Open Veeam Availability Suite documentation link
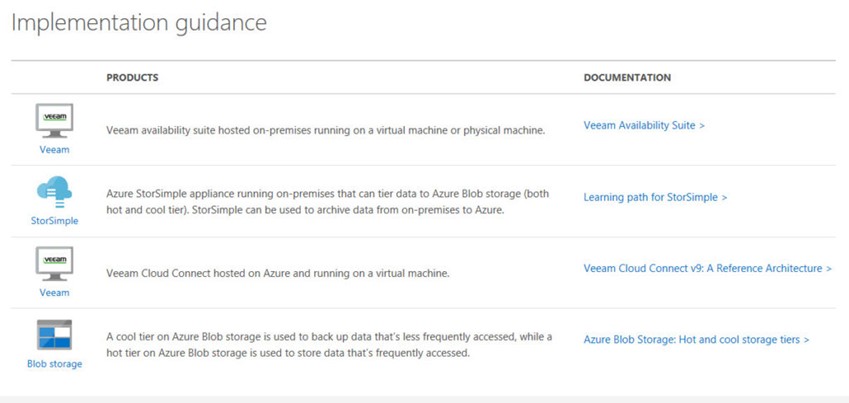The image size is (849, 403). (644, 125)
